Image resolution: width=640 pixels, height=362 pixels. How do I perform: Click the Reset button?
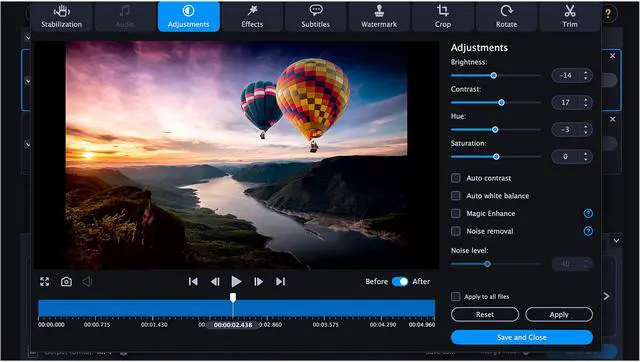(x=485, y=315)
